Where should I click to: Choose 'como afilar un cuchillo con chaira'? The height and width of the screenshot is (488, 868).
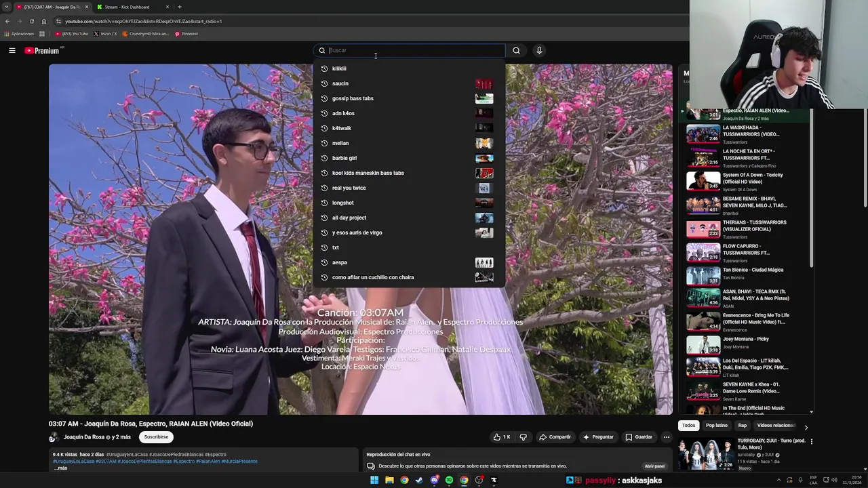click(x=409, y=277)
